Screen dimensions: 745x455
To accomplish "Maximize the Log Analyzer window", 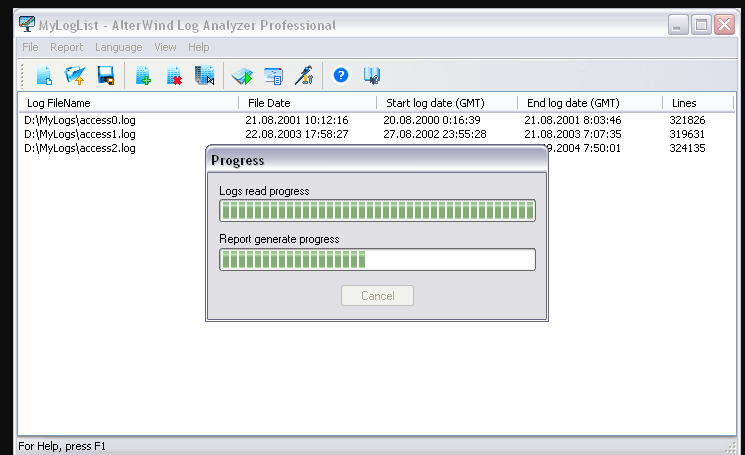I will click(701, 24).
